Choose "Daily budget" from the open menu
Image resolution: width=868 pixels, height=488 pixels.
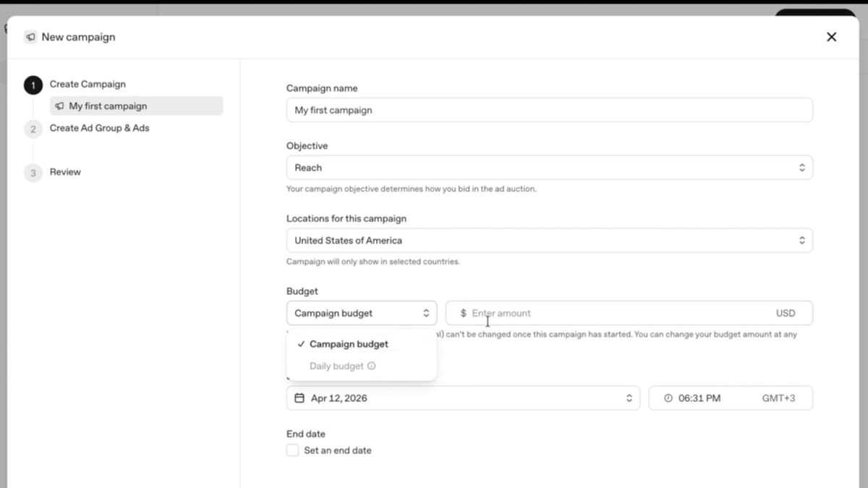click(x=336, y=366)
